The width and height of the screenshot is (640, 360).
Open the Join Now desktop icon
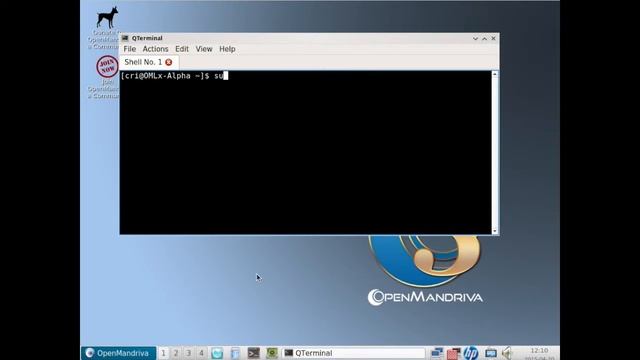107,77
